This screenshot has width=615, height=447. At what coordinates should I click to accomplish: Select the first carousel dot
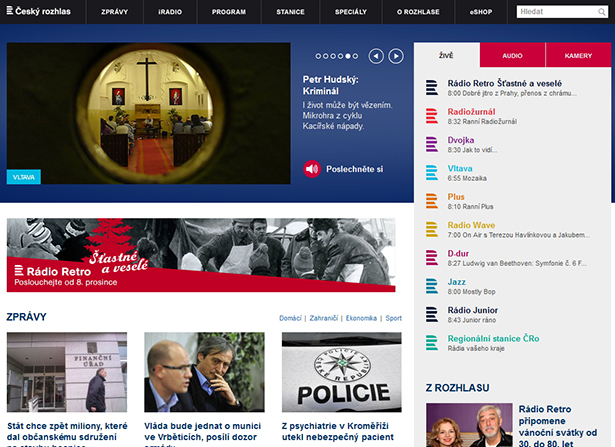[x=318, y=56]
